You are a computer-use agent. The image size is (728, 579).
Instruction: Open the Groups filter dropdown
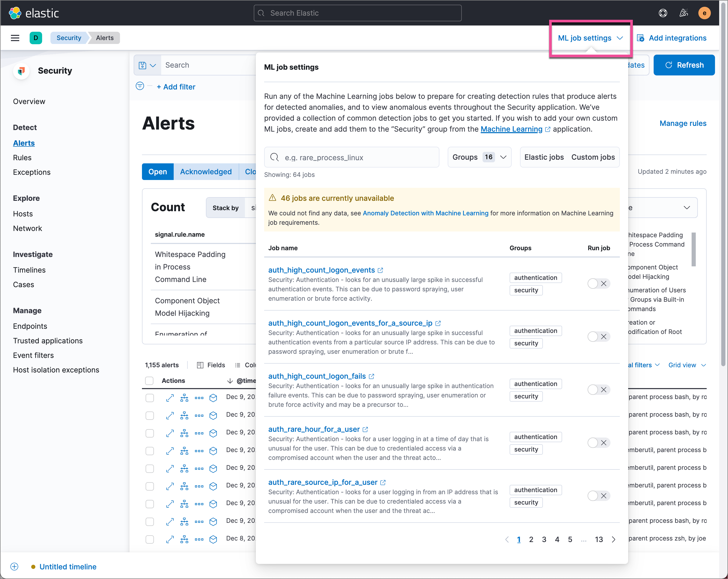(x=479, y=157)
